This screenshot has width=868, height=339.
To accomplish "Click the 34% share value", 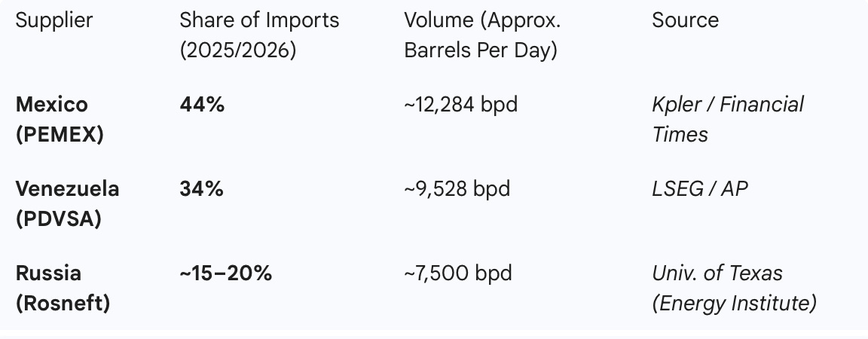I will click(x=201, y=189).
